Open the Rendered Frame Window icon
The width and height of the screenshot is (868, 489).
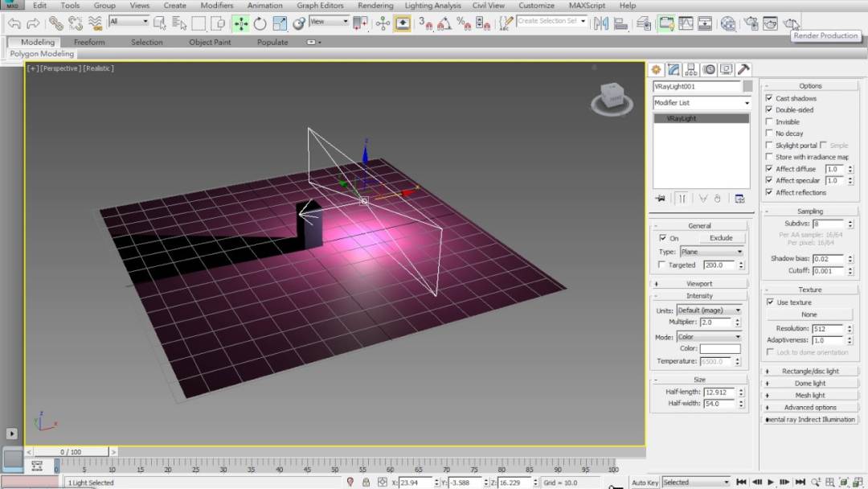coord(770,23)
